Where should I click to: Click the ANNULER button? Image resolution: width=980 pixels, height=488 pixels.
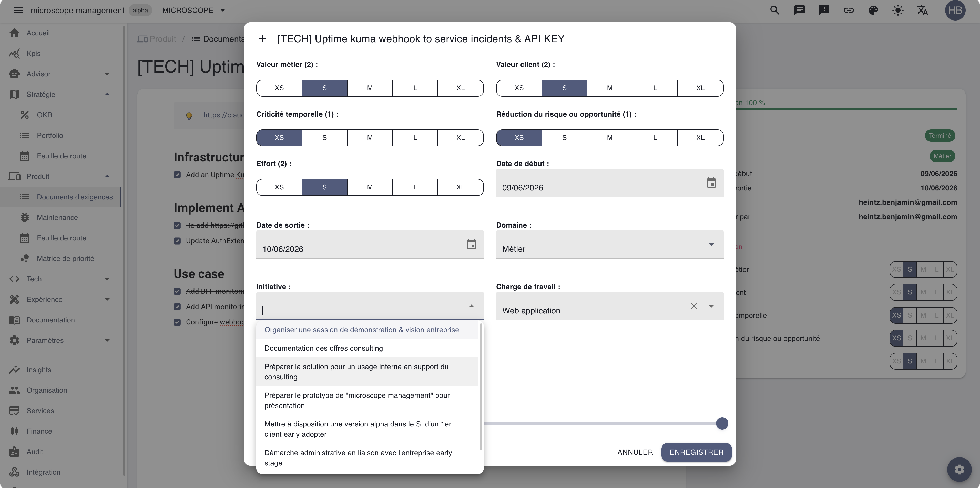pos(635,452)
